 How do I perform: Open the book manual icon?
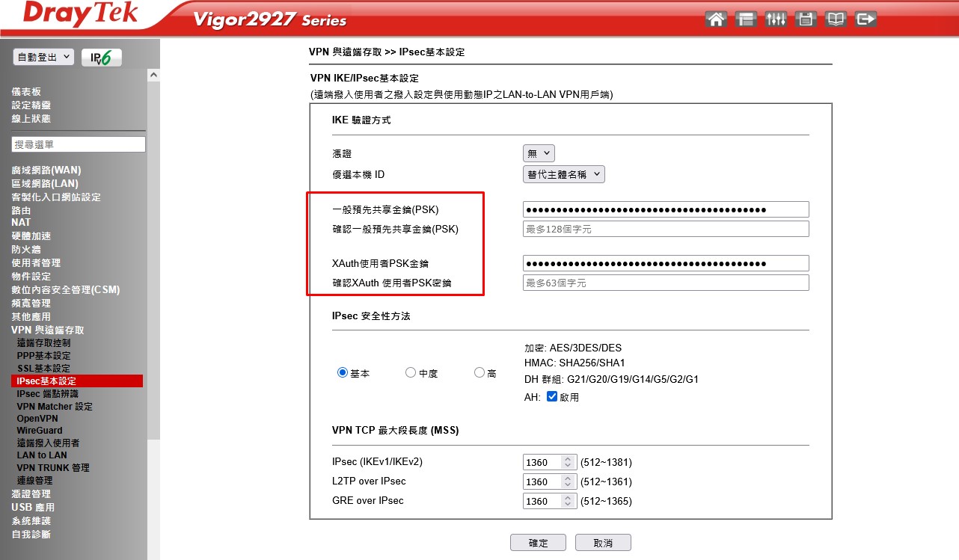pyautogui.click(x=836, y=19)
